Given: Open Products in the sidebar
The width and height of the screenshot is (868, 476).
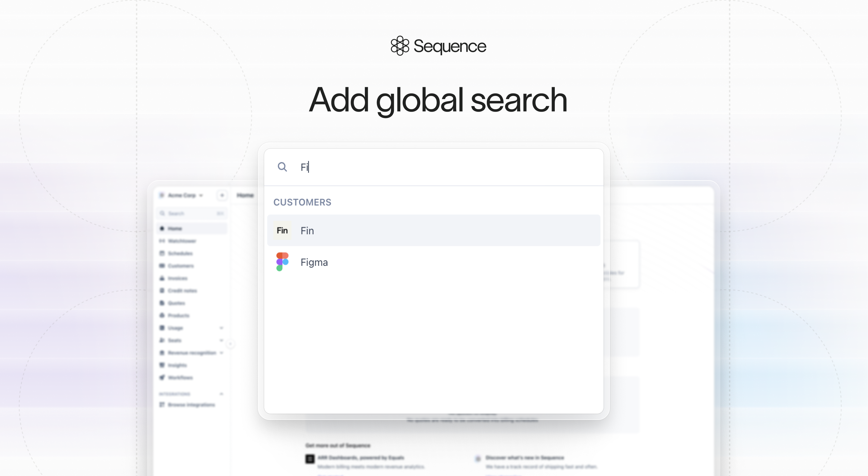Looking at the screenshot, I should pyautogui.click(x=174, y=316).
